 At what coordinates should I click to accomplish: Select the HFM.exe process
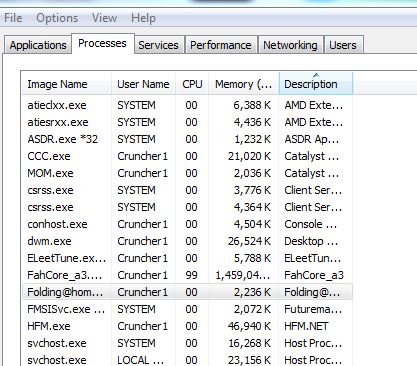187,326
